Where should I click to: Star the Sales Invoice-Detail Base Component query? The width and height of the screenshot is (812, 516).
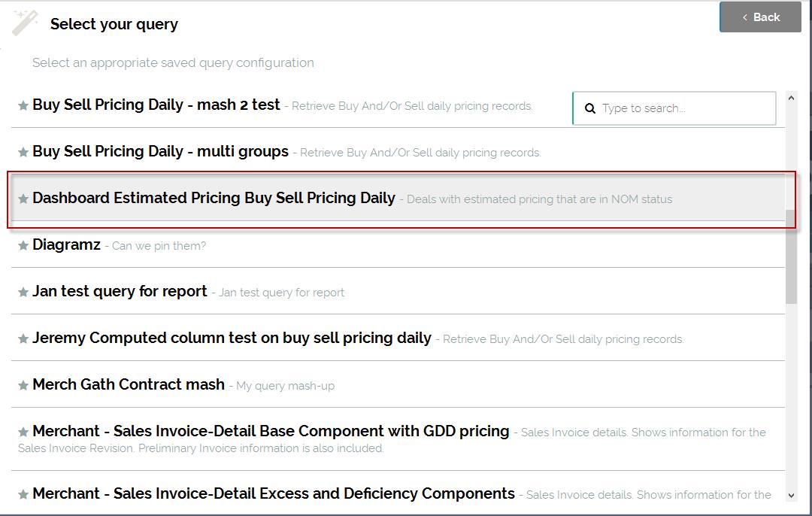click(23, 432)
